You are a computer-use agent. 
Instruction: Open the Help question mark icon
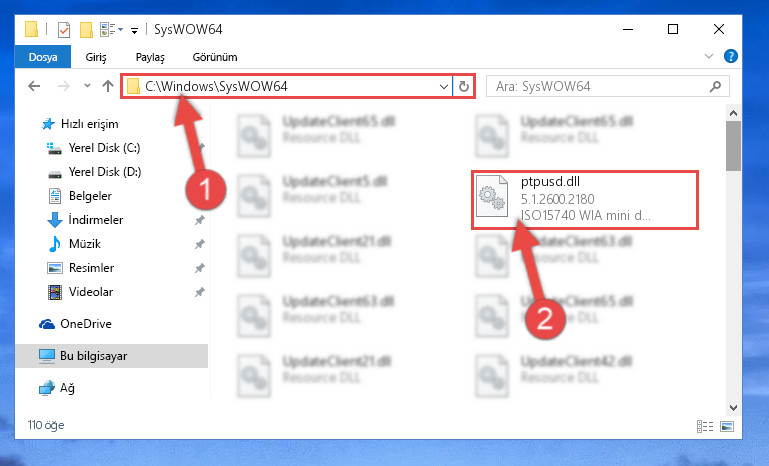tap(731, 56)
